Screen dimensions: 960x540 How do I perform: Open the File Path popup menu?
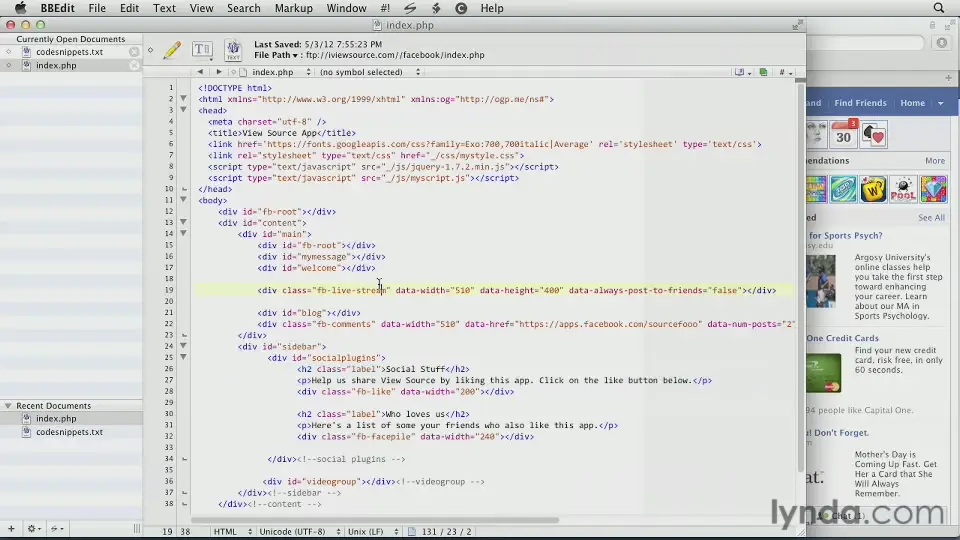coord(276,55)
